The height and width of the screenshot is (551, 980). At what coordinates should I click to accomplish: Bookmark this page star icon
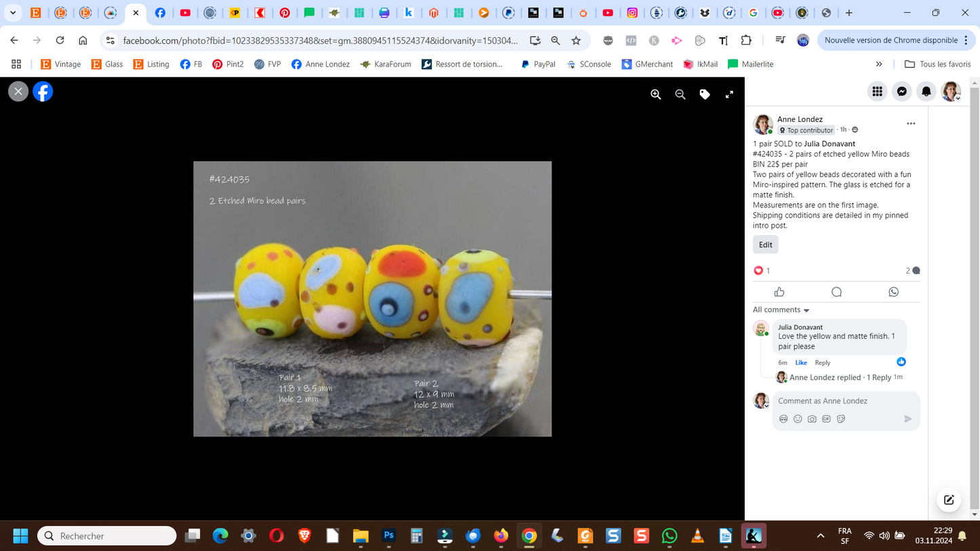(x=576, y=41)
